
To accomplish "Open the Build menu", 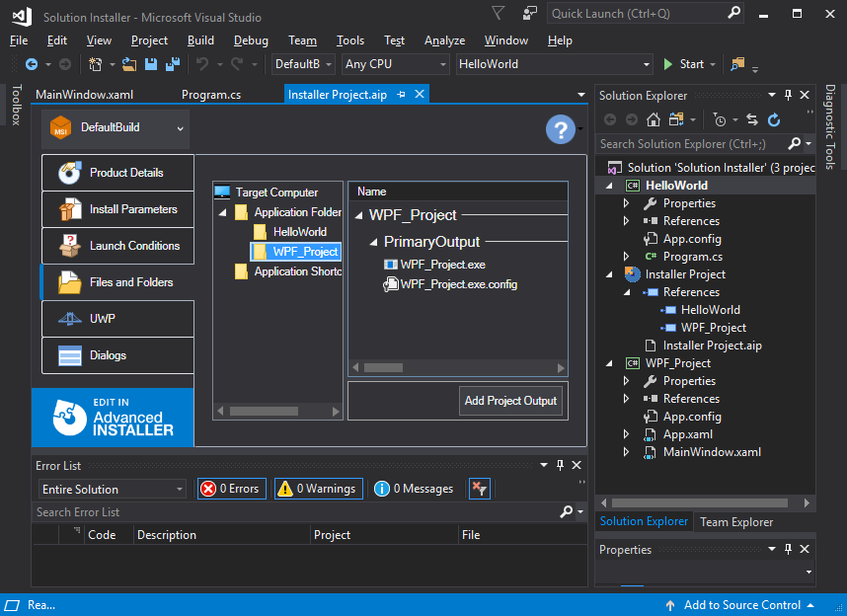I will pos(200,40).
